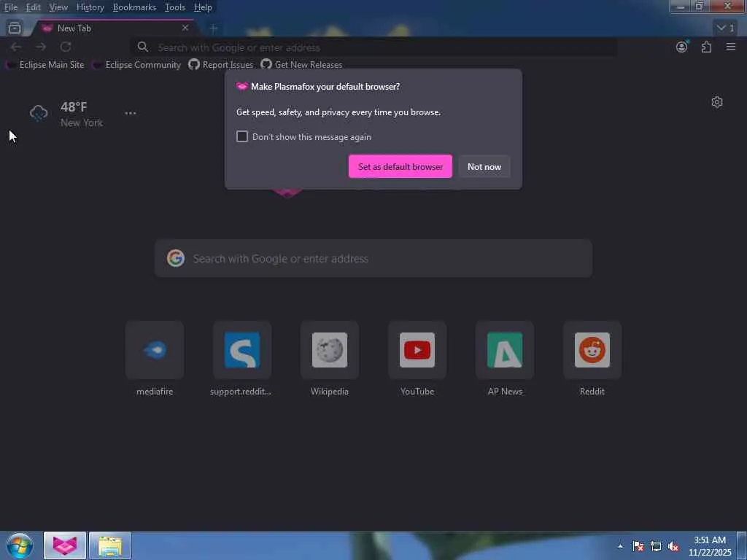747x560 pixels.
Task: Open Windows Start menu orb
Action: click(20, 545)
